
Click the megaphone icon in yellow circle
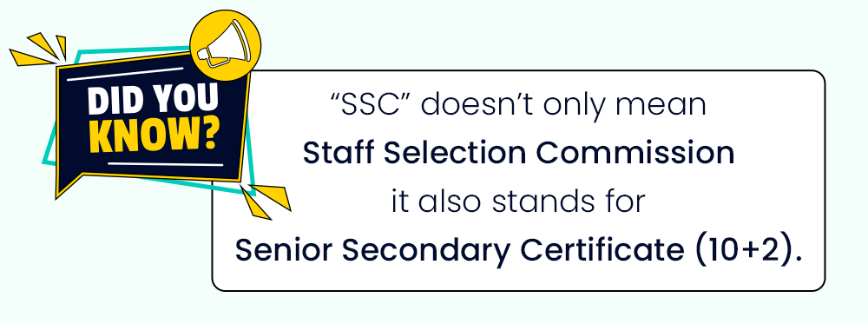(x=226, y=45)
